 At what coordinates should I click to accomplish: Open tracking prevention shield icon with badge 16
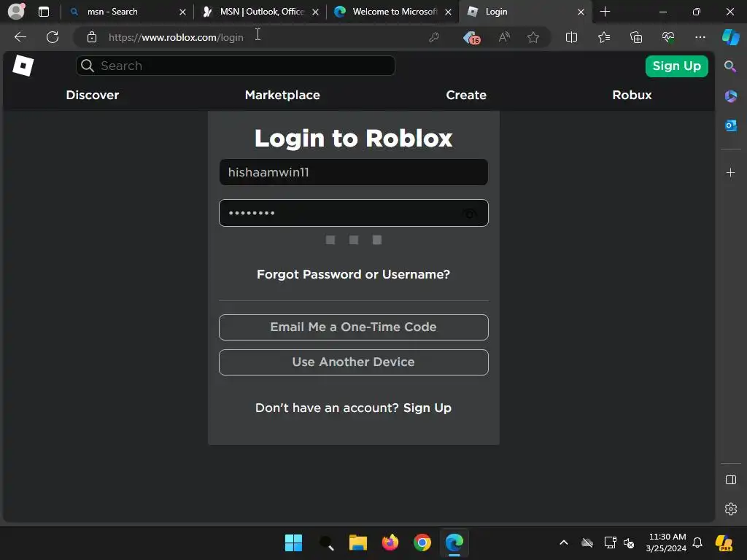[471, 38]
